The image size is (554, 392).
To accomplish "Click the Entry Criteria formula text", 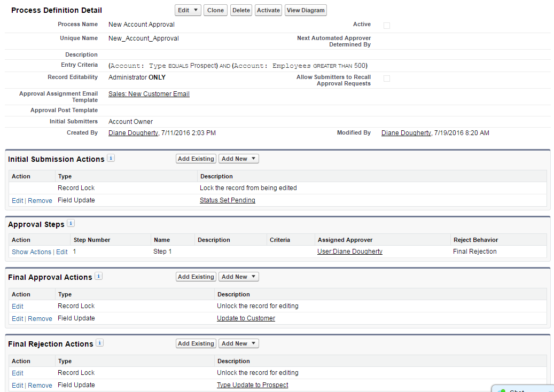I will 238,66.
